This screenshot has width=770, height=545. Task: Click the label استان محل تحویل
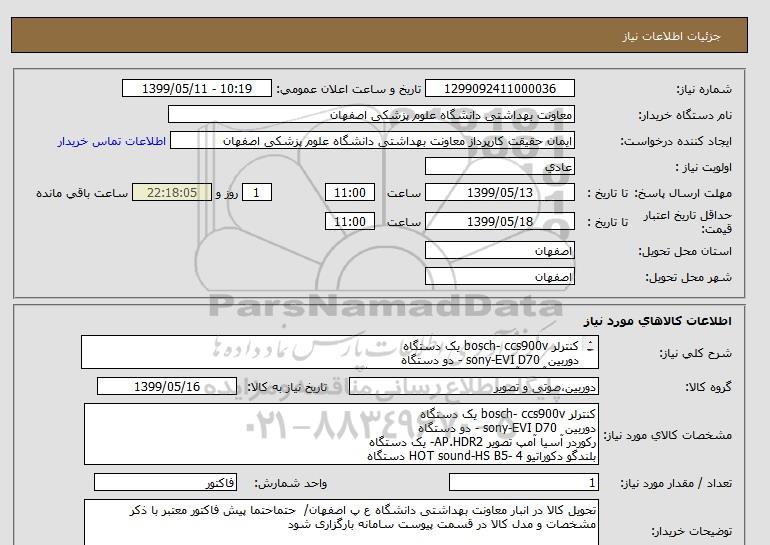pyautogui.click(x=685, y=251)
